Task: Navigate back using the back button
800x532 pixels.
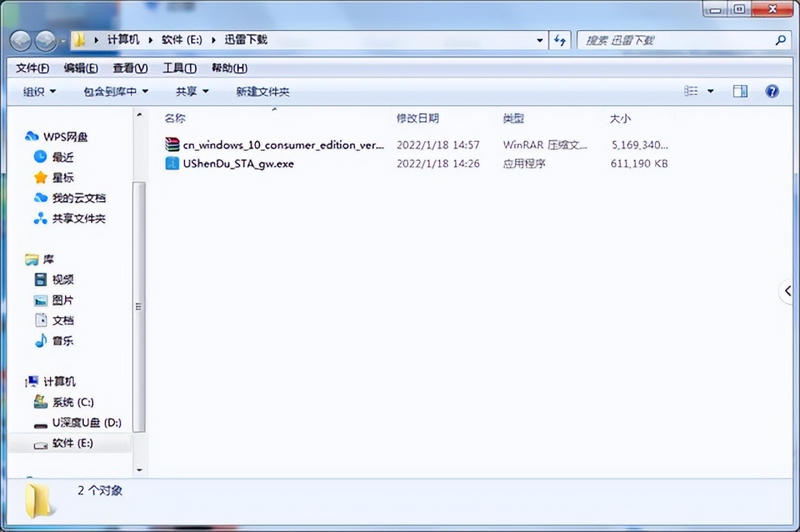Action: [21, 41]
